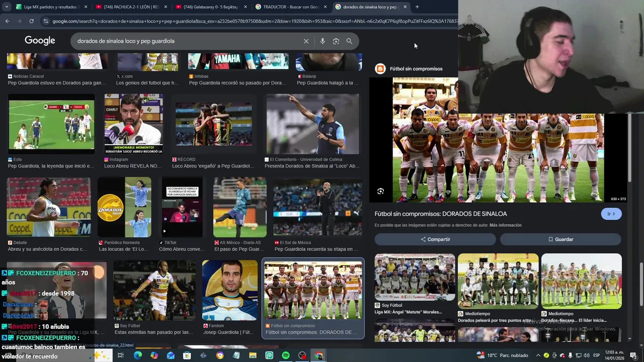Click the Compartir button

coord(435,239)
